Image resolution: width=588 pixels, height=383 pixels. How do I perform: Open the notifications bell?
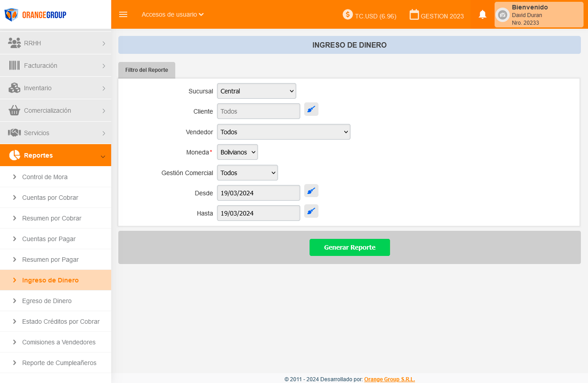click(x=482, y=15)
